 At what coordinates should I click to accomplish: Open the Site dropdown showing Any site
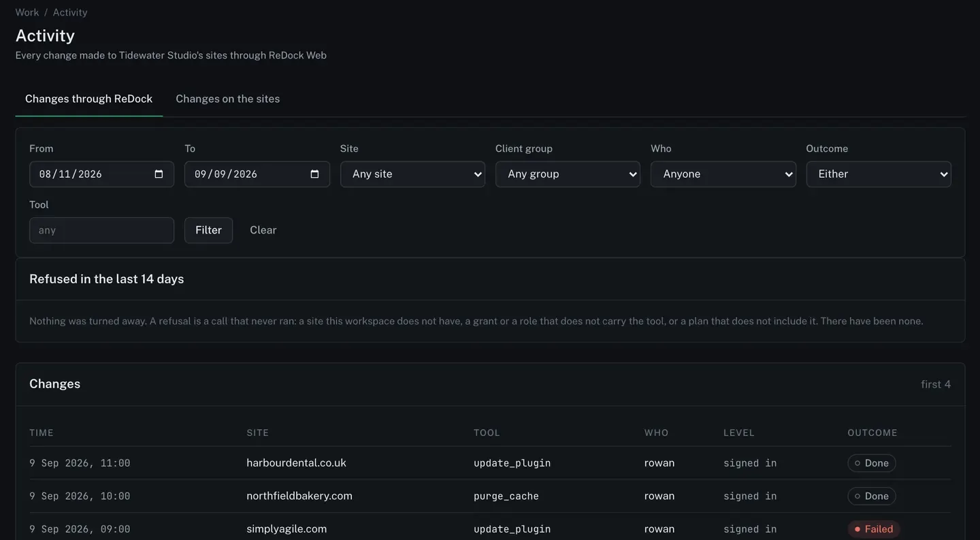(x=412, y=174)
